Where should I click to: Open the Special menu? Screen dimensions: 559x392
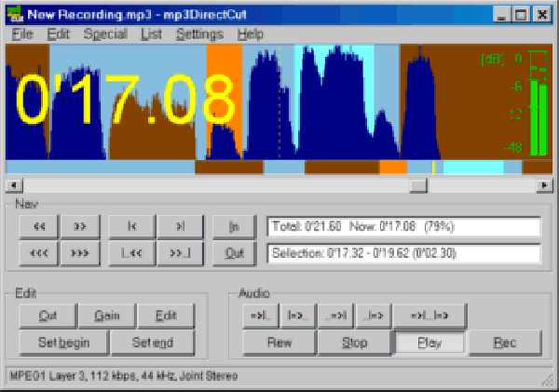pyautogui.click(x=104, y=34)
